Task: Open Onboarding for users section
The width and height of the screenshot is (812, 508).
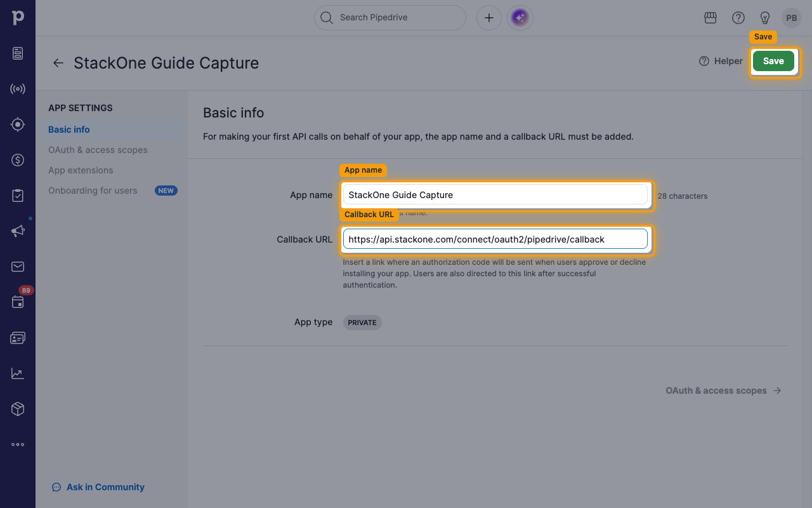Action: 93,190
